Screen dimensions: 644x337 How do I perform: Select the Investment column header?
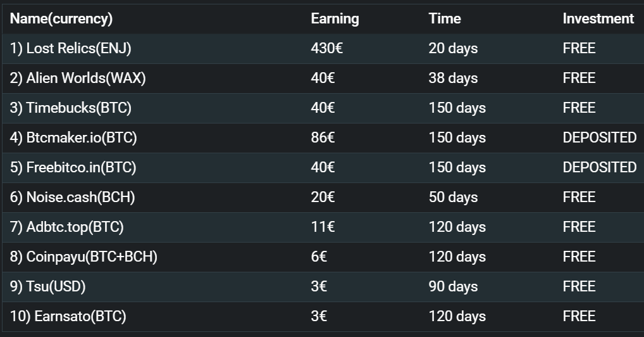pyautogui.click(x=598, y=18)
